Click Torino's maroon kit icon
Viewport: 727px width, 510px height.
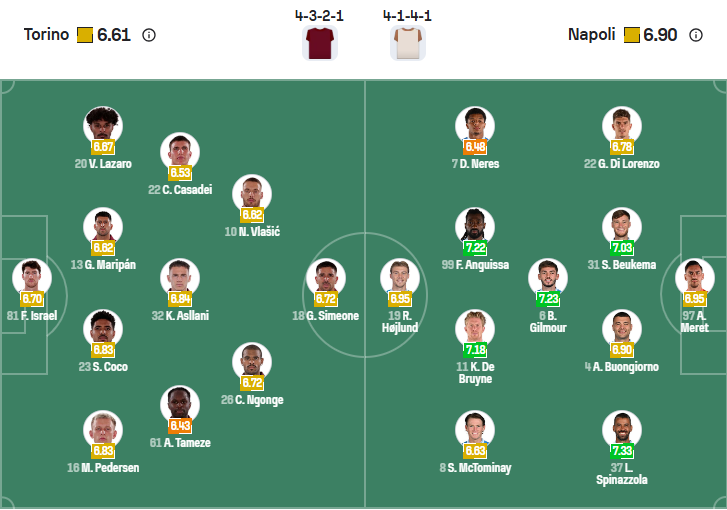[320, 43]
